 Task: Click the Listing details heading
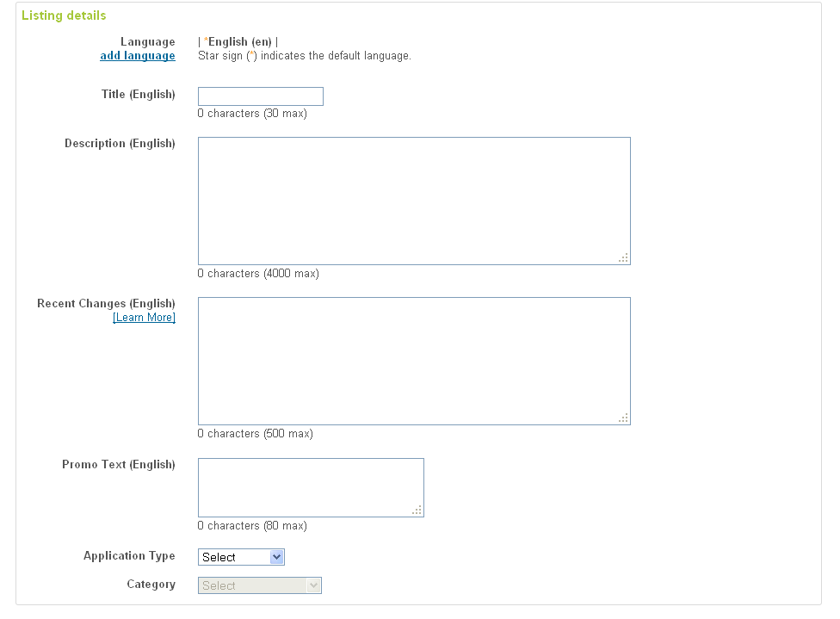click(64, 15)
